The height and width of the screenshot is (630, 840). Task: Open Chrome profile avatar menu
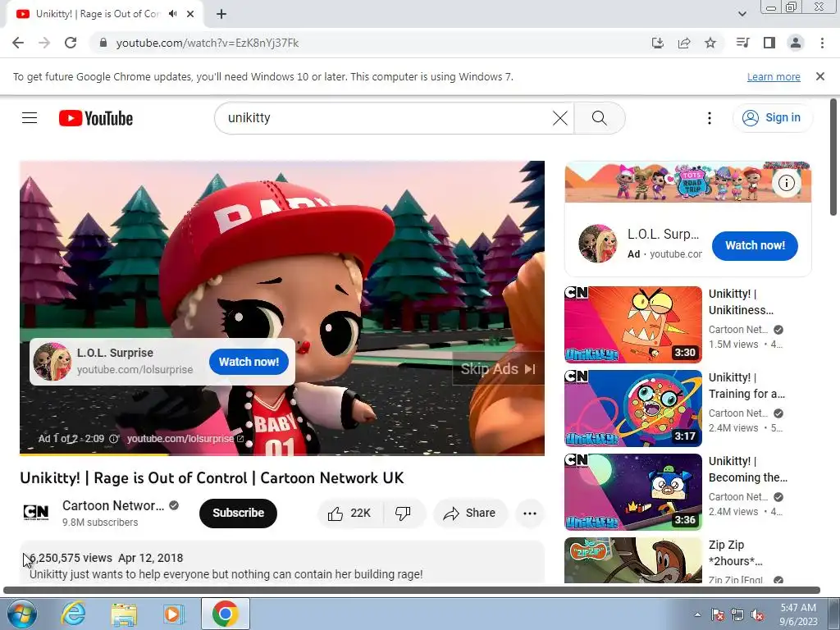(x=796, y=43)
